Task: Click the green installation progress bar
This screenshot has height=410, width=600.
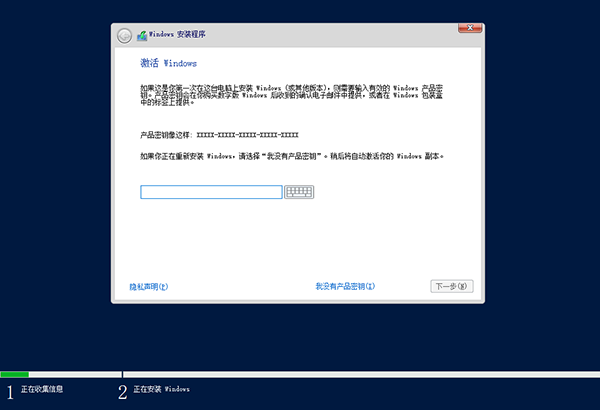Action: (15, 374)
